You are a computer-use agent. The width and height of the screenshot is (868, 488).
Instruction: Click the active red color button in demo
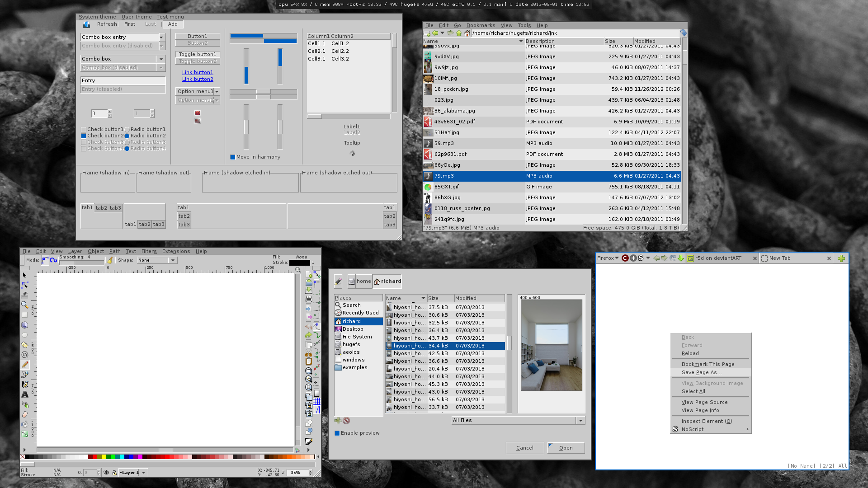198,113
